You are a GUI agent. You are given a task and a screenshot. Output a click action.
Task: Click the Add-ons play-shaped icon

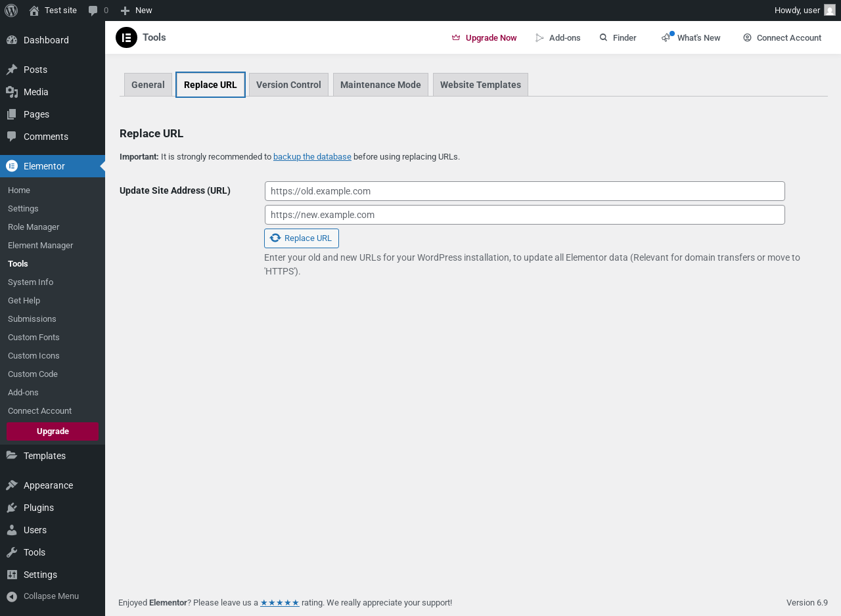[540, 38]
